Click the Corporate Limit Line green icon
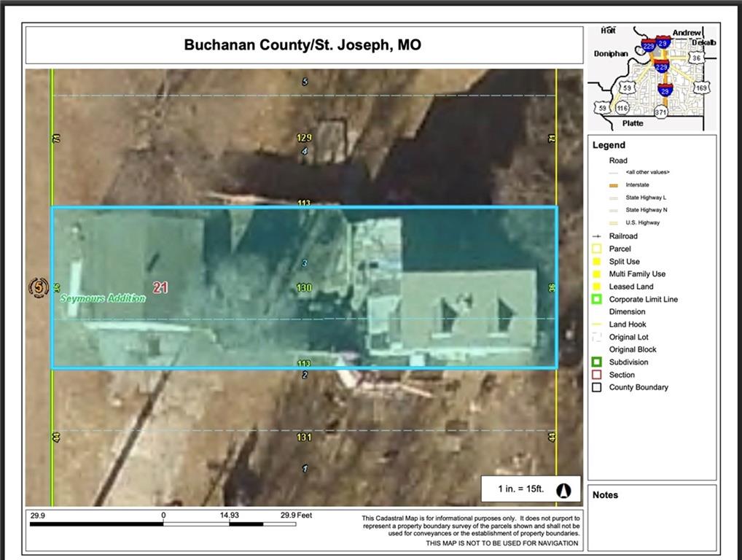Screen dimensions: 742x560 (597, 299)
